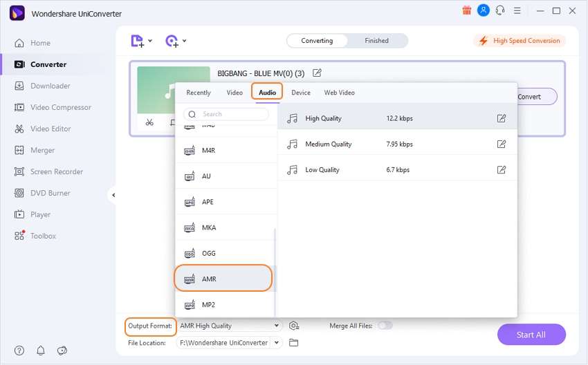The width and height of the screenshot is (588, 365).
Task: Click the File Location path field
Action: (224, 342)
